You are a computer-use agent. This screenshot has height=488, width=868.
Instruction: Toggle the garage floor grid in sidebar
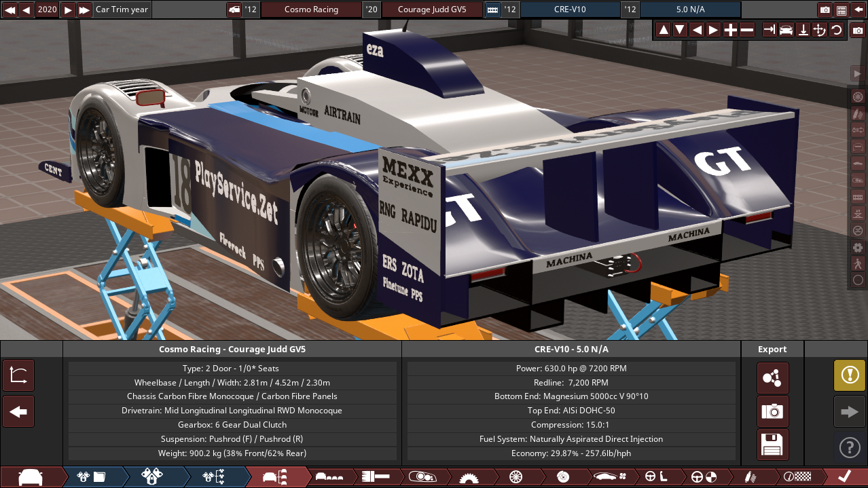click(858, 197)
